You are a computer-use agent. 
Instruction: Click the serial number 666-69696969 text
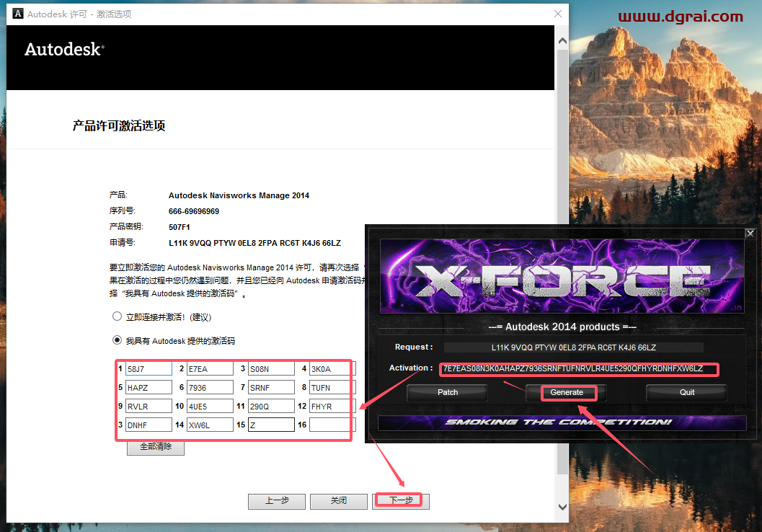pyautogui.click(x=194, y=211)
